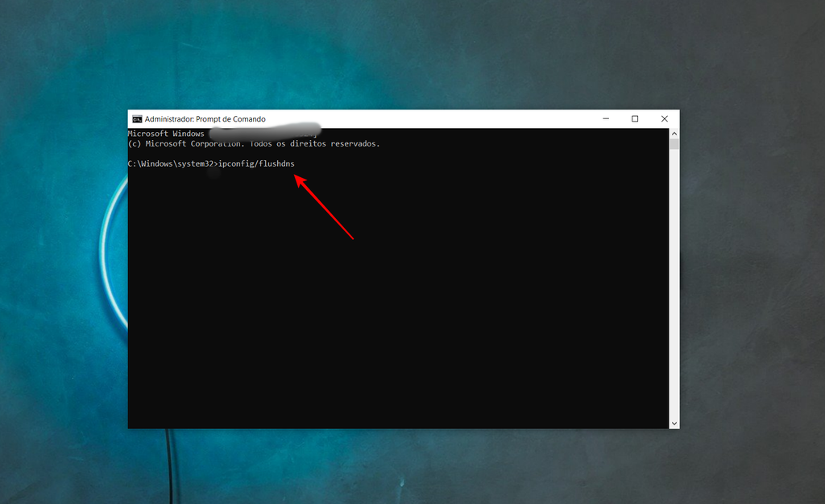The height and width of the screenshot is (504, 825).
Task: Click the C:\Windows\system32> prompt path
Action: pyautogui.click(x=172, y=164)
